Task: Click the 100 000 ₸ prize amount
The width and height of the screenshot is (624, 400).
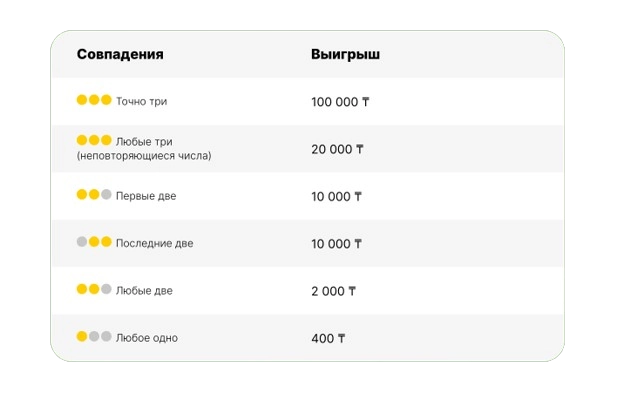Action: click(x=341, y=102)
